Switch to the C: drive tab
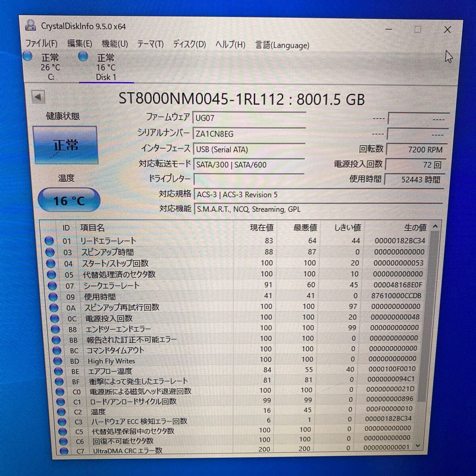Viewport: 476px width, 476px height. 50,67
